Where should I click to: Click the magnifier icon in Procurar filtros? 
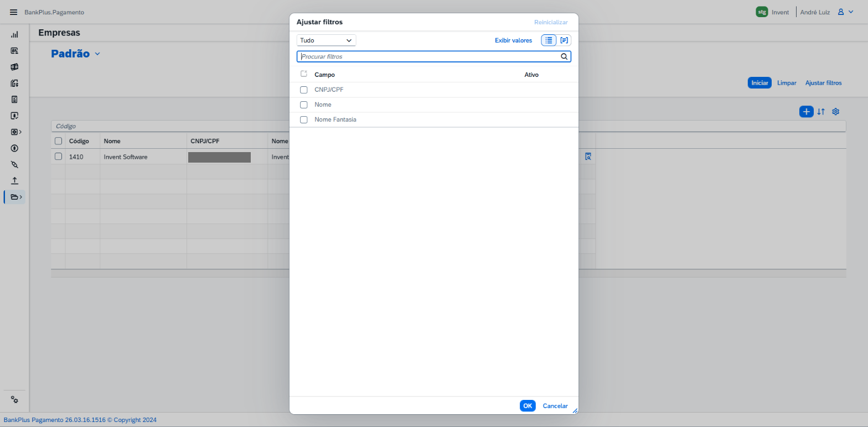tap(564, 56)
